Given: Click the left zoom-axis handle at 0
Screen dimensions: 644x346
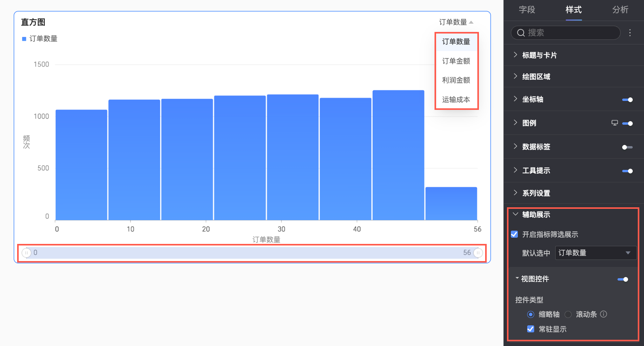Looking at the screenshot, I should pos(26,253).
